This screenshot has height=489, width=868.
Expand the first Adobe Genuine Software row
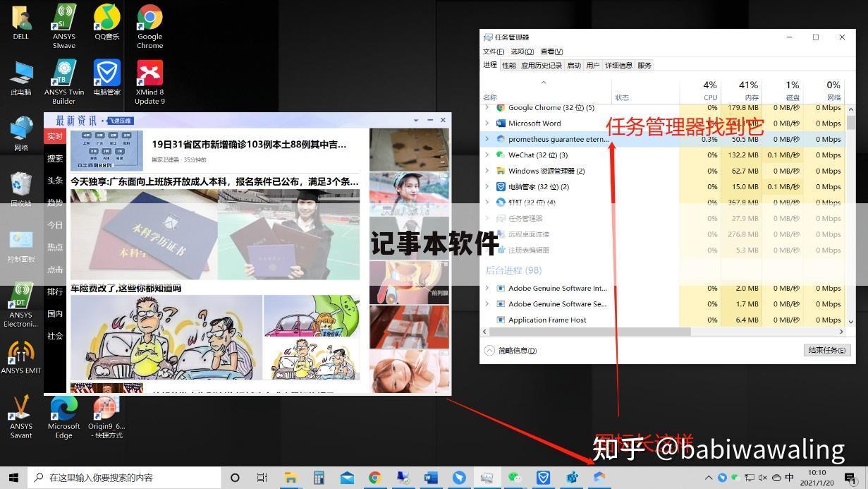coord(487,288)
